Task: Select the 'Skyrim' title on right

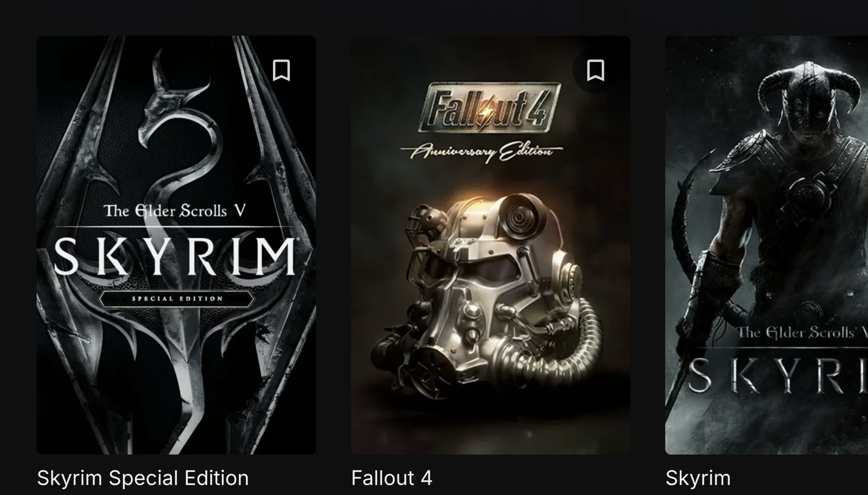Action: click(x=698, y=478)
